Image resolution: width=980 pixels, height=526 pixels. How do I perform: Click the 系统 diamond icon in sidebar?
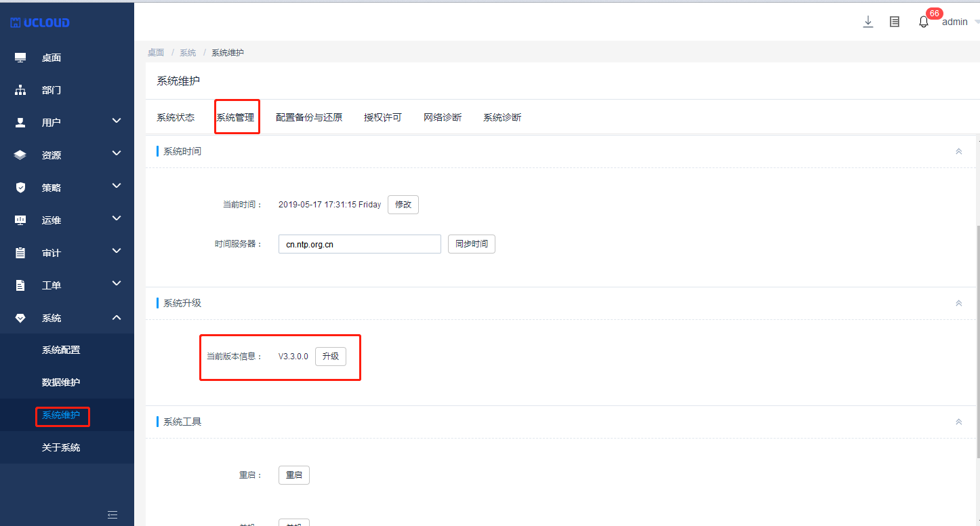20,318
